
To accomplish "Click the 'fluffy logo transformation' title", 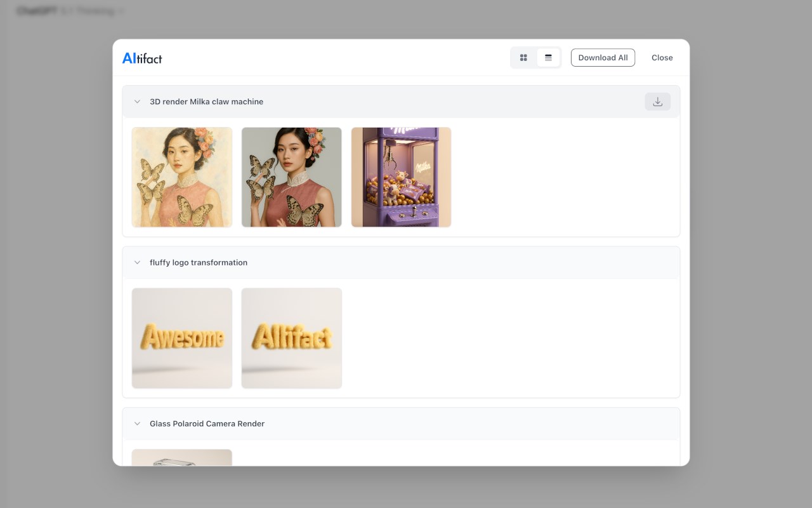I will click(199, 262).
